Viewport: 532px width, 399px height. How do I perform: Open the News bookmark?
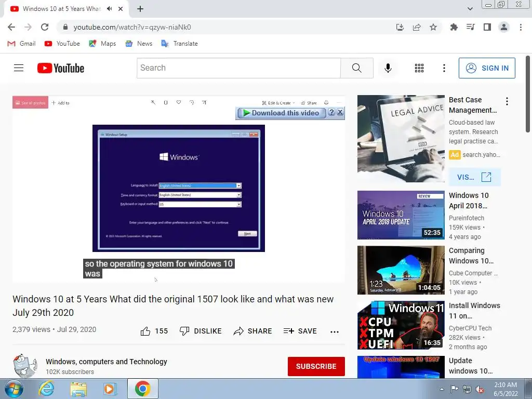139,44
